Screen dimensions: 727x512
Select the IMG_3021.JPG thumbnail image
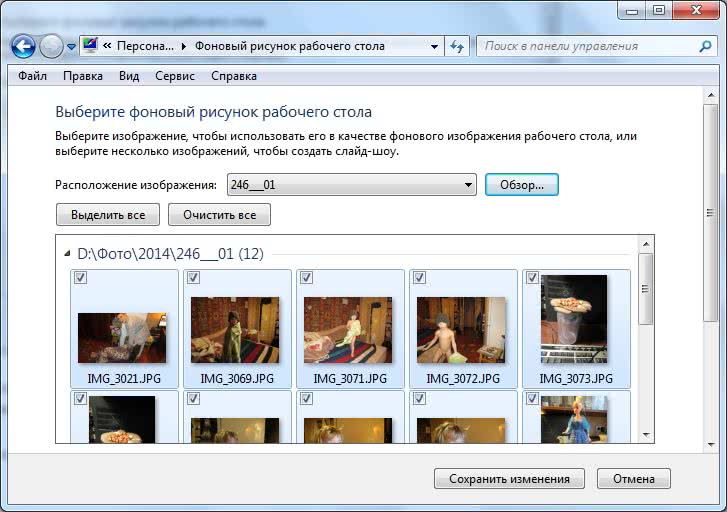(x=122, y=338)
